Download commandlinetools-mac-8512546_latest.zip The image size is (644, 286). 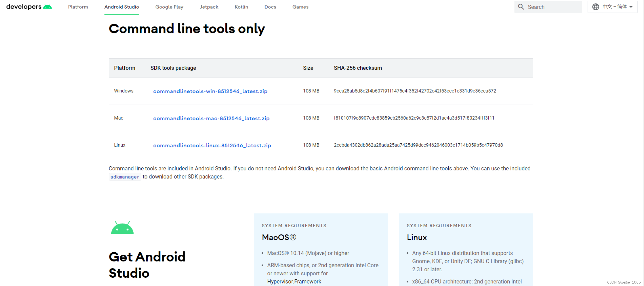pyautogui.click(x=211, y=119)
